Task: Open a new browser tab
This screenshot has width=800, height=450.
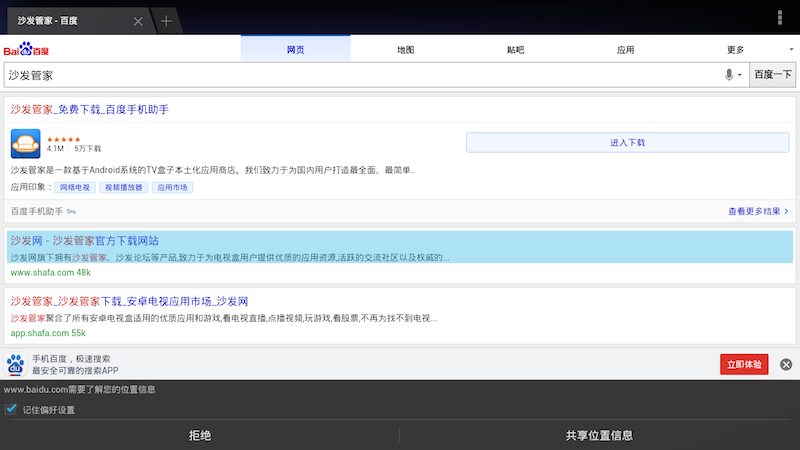Action: 166,21
